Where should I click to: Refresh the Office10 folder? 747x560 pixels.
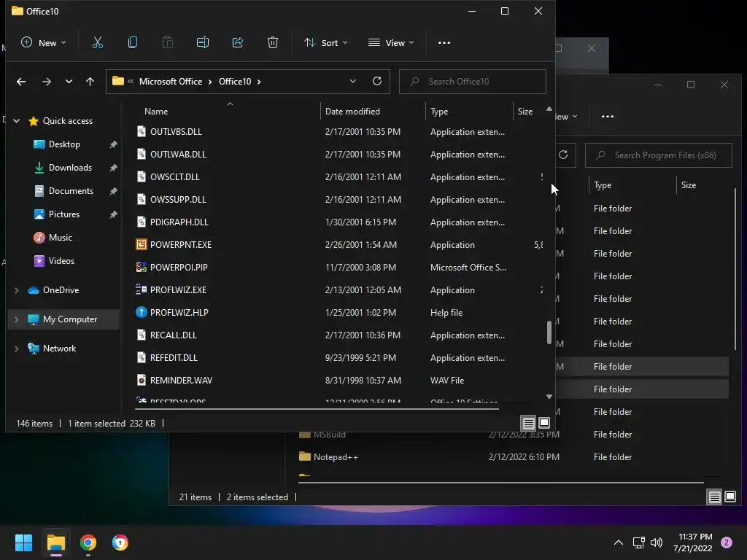pyautogui.click(x=377, y=82)
